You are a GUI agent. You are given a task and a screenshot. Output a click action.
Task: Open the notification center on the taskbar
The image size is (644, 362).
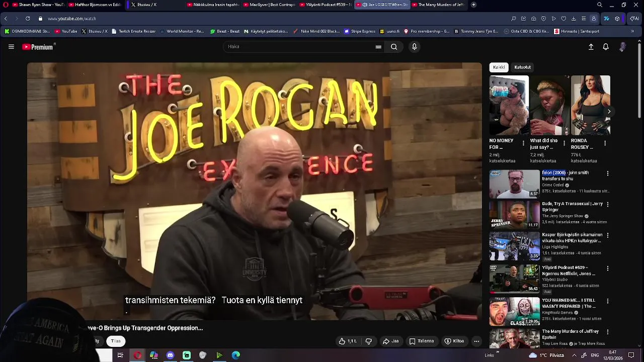point(631,355)
